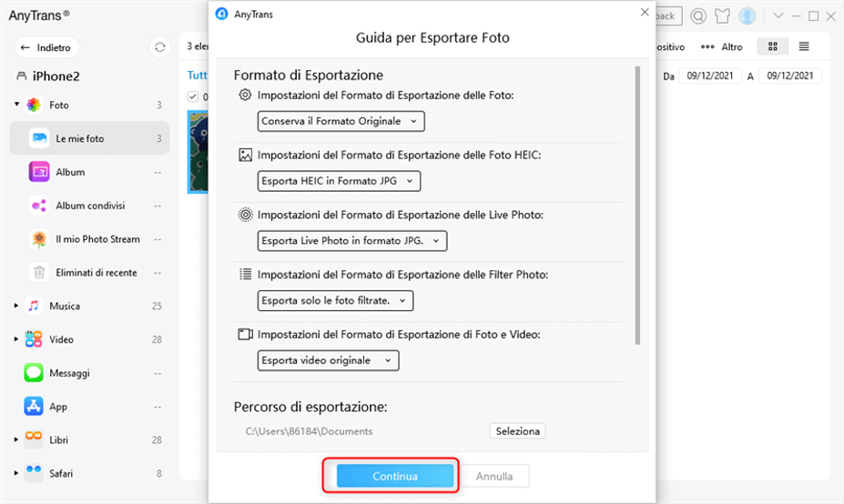
Task: Click the refresh icon beside Indietro
Action: pyautogui.click(x=160, y=47)
